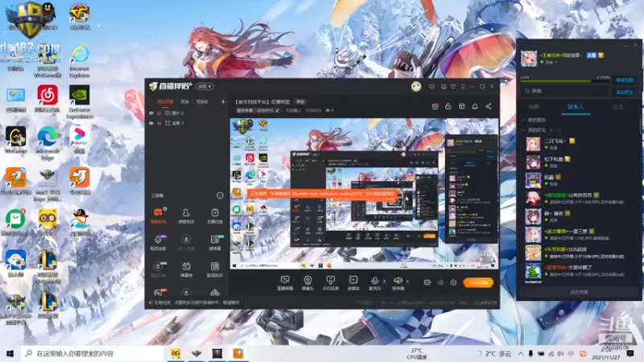
Task: Switch to the 联系人 tab in friends panel
Action: tap(576, 106)
